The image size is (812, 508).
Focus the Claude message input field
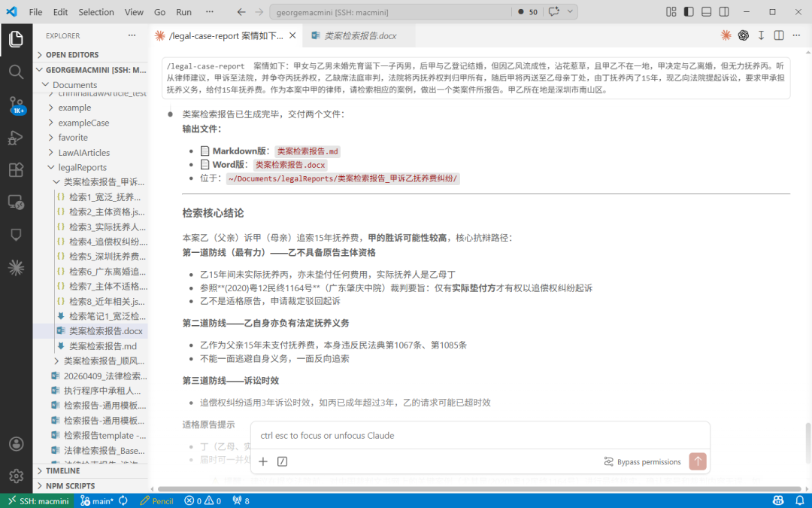(480, 436)
